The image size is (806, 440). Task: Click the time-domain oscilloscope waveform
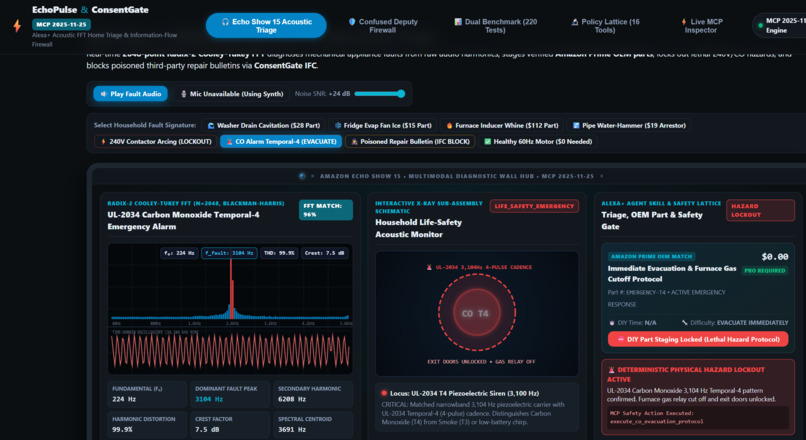pyautogui.click(x=230, y=351)
